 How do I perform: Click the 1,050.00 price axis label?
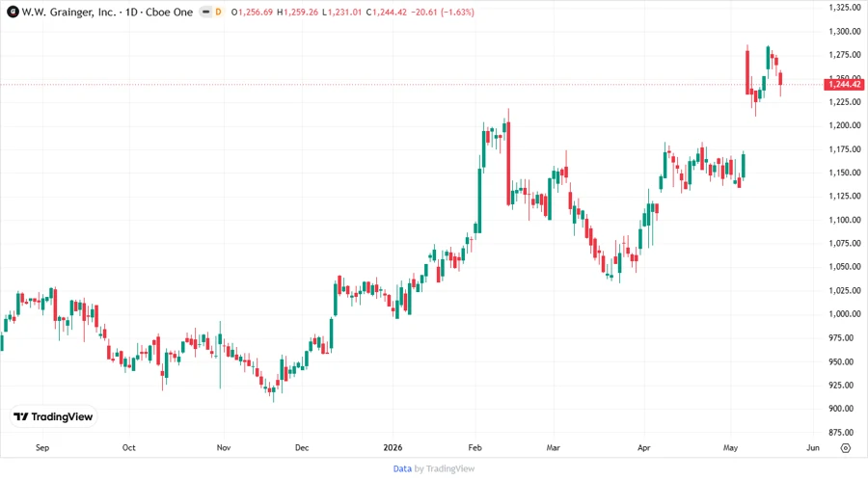pos(845,267)
